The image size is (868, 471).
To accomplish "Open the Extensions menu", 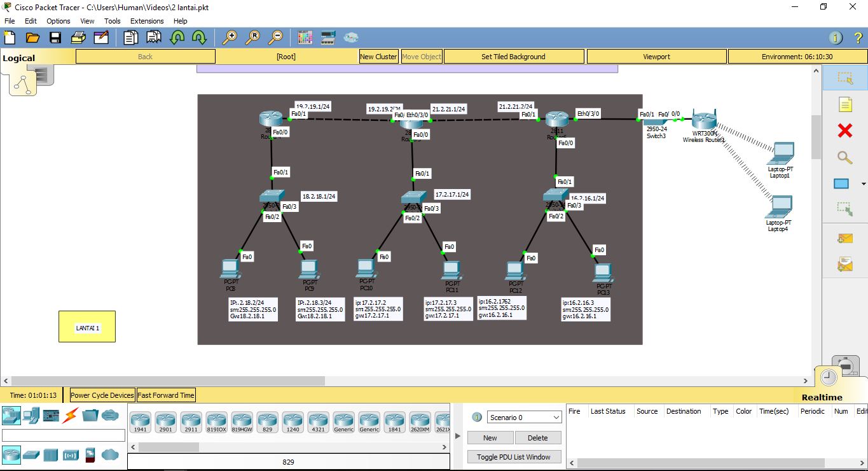I will pyautogui.click(x=147, y=21).
